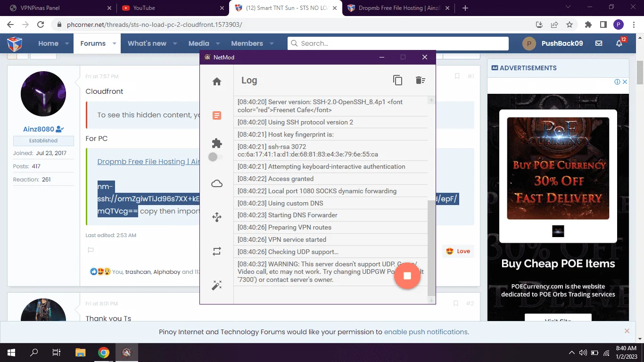Open the NetMod cloud icon
The width and height of the screenshot is (644, 362).
pyautogui.click(x=217, y=184)
